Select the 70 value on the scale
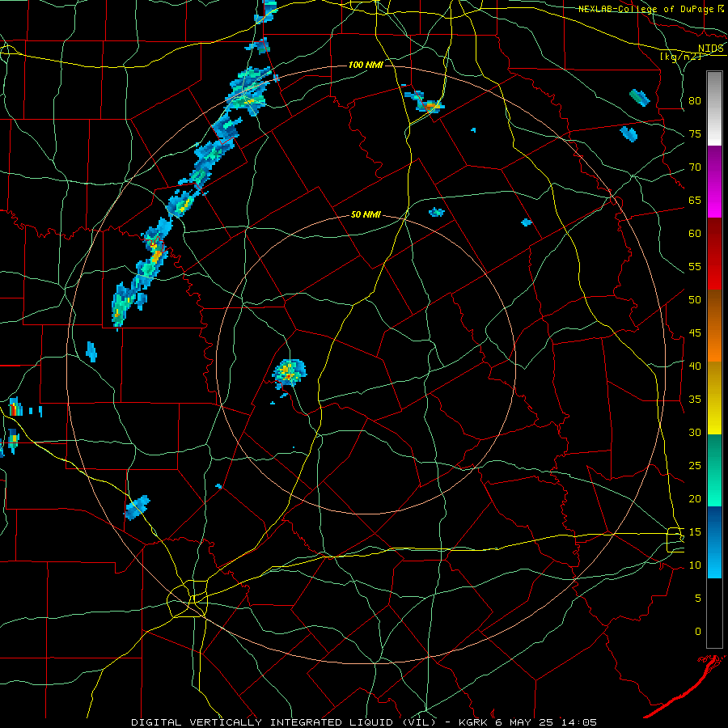The height and width of the screenshot is (728, 728). point(695,167)
